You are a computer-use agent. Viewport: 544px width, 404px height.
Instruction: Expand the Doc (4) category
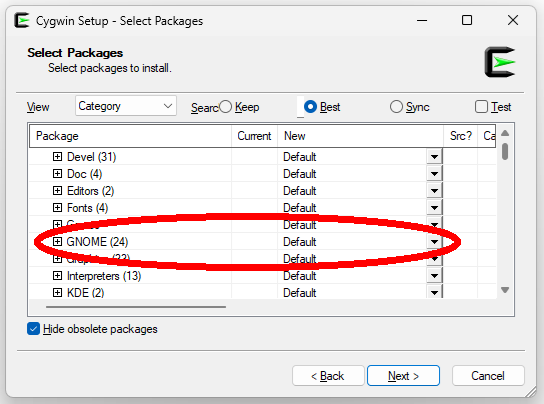(57, 174)
